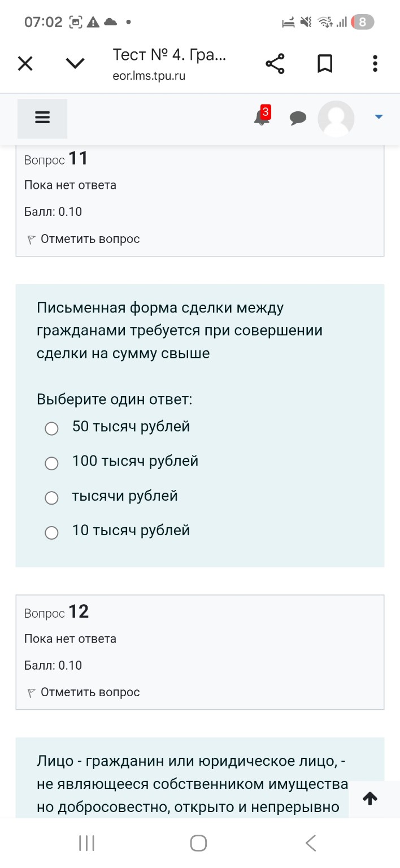Close the current browser tab with X
The width and height of the screenshot is (400, 868).
click(x=25, y=63)
